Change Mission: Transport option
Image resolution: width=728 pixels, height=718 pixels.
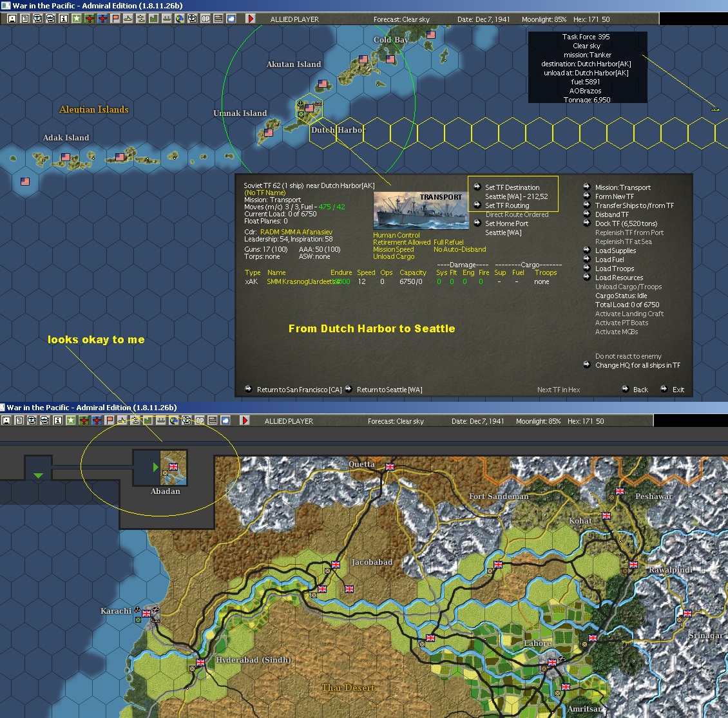click(622, 187)
